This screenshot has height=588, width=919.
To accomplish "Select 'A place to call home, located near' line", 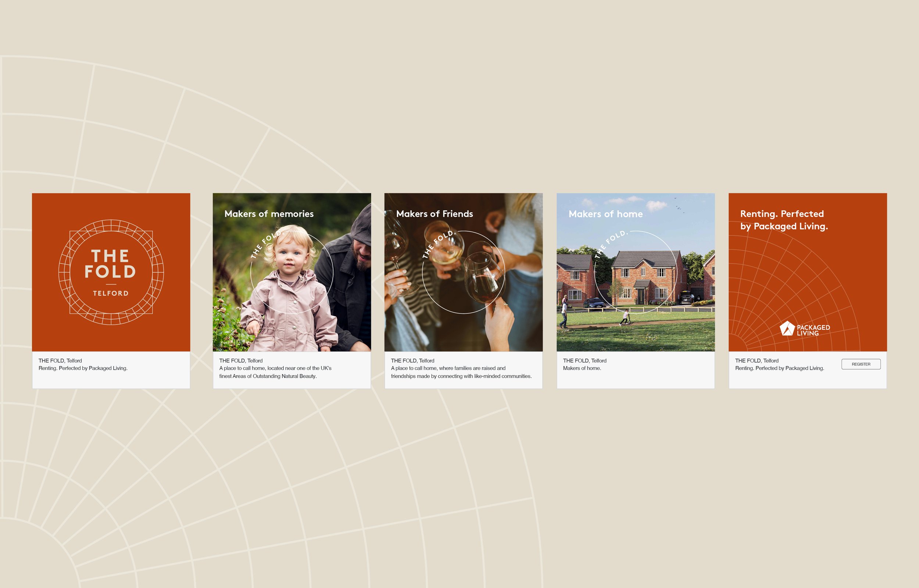I will pyautogui.click(x=275, y=368).
